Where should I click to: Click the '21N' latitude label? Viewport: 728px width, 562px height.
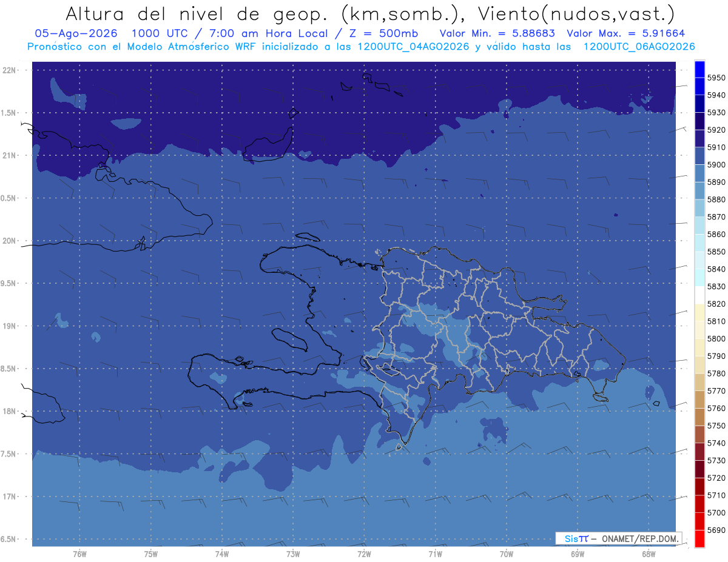coord(10,156)
